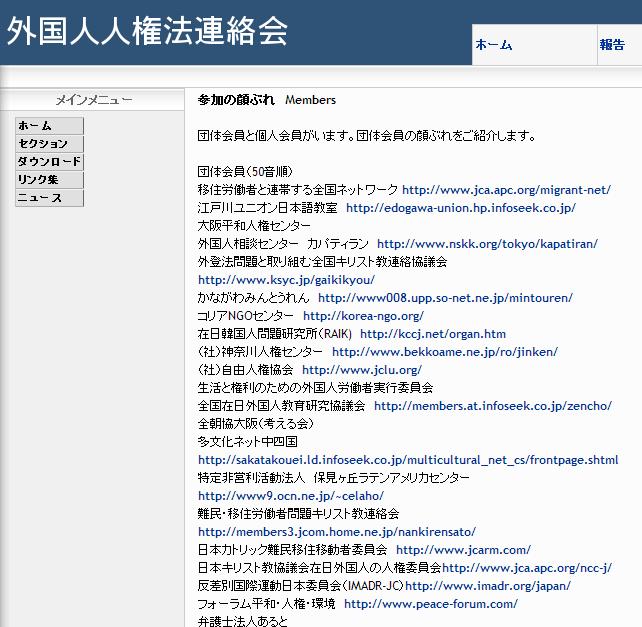
Task: Click the text (社)神奈川人権センター
Action: [x=260, y=352]
